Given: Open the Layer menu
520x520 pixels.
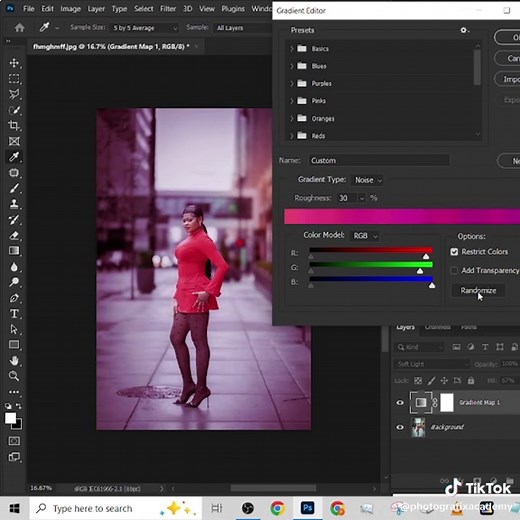Looking at the screenshot, I should (96, 9).
